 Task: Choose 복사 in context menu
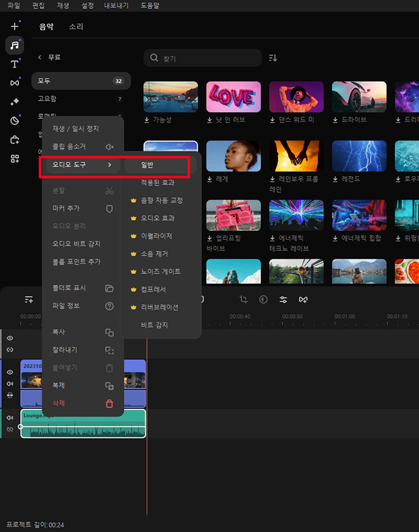click(83, 332)
